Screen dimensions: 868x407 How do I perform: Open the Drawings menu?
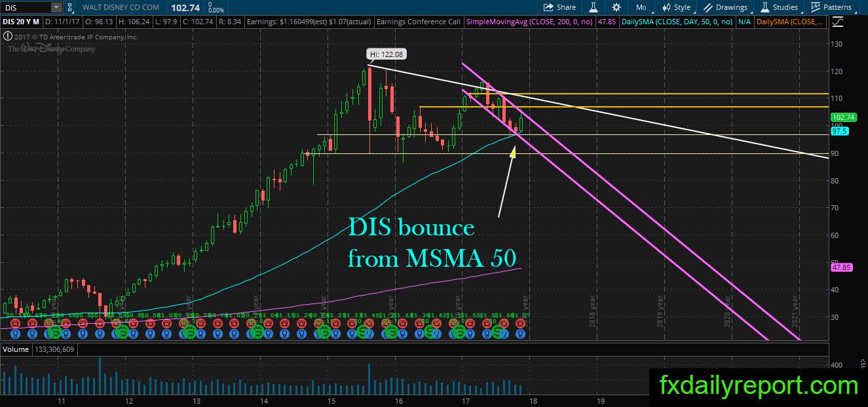coord(726,7)
